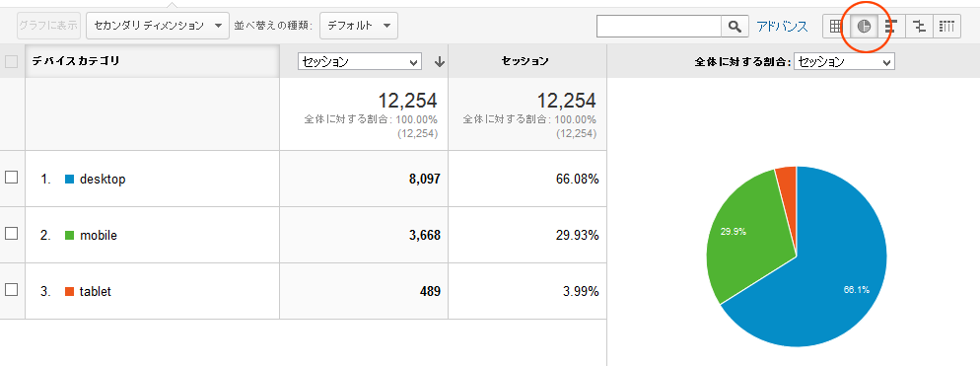Check the tablet row checkbox
The image size is (980, 366).
pyautogui.click(x=11, y=290)
